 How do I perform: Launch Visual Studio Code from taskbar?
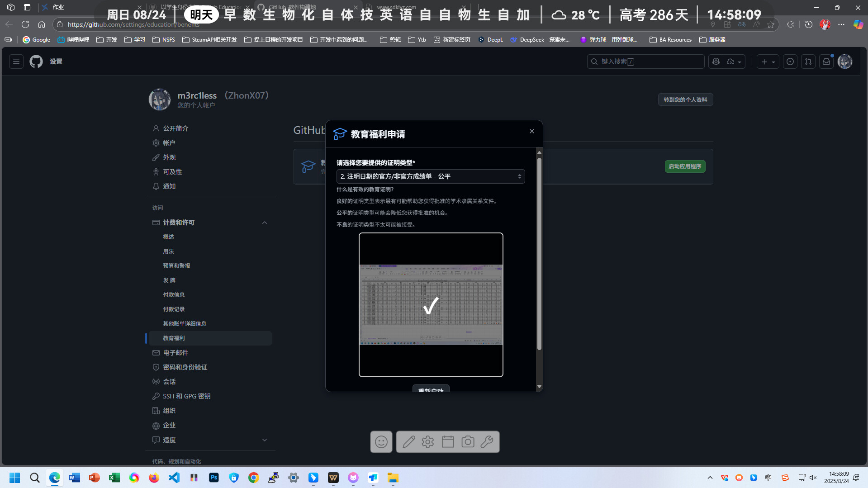tap(174, 478)
